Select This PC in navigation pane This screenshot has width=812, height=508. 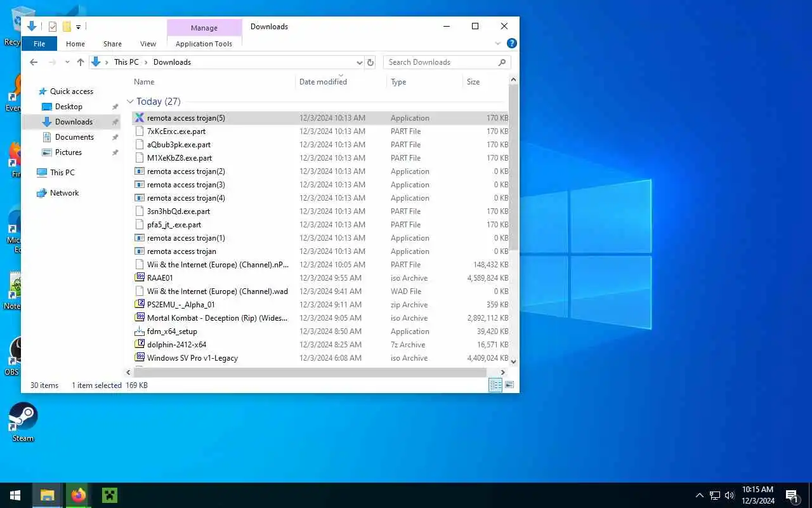[62, 173]
